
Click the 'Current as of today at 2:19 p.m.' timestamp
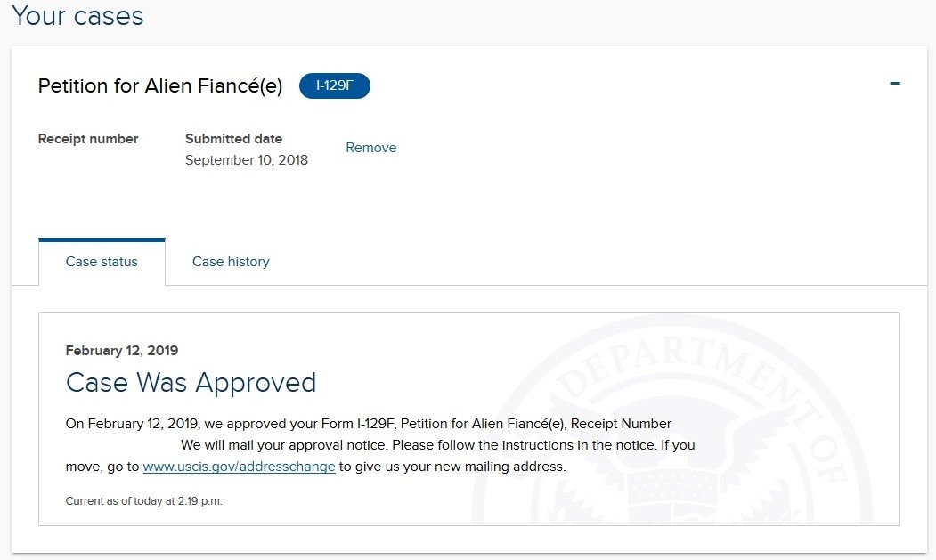coord(144,501)
